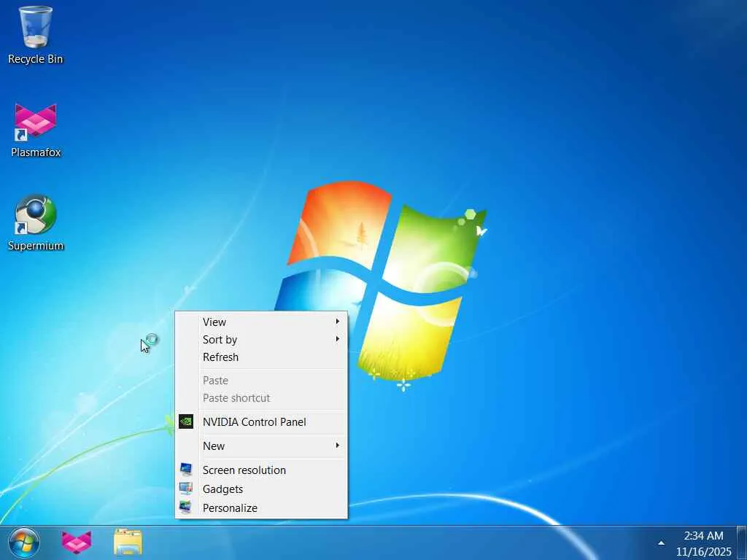The image size is (747, 560).
Task: Expand the New submenu
Action: 261,446
